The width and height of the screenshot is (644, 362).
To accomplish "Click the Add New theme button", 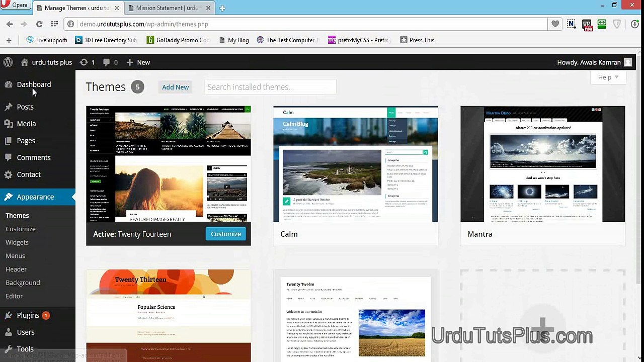I will click(175, 87).
